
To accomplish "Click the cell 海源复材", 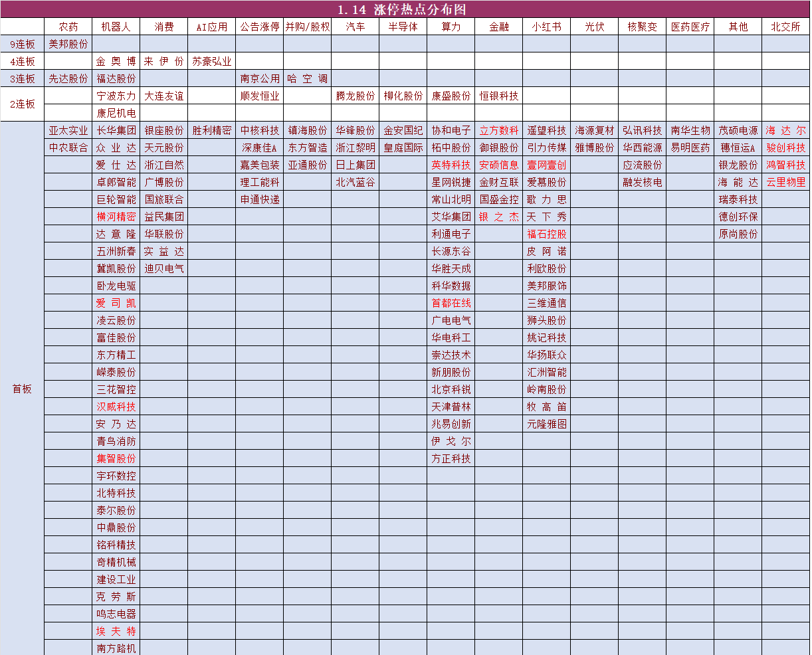I will (x=595, y=130).
